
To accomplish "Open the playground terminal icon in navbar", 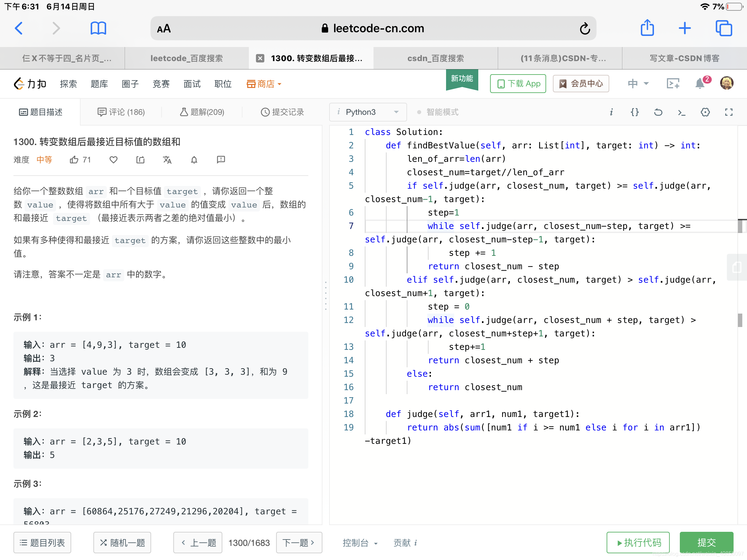I will 673,83.
